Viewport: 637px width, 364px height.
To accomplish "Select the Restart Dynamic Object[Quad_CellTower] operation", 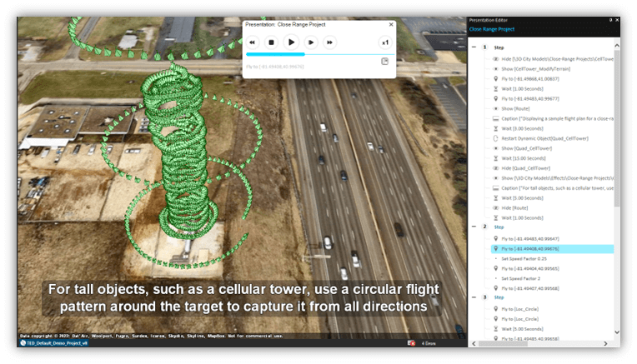I will tap(550, 137).
